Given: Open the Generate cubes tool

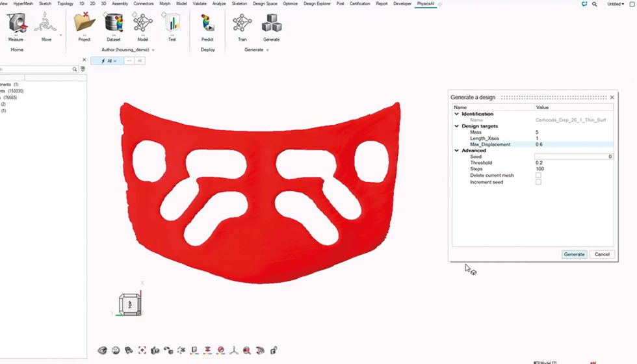Looking at the screenshot, I should point(272,23).
